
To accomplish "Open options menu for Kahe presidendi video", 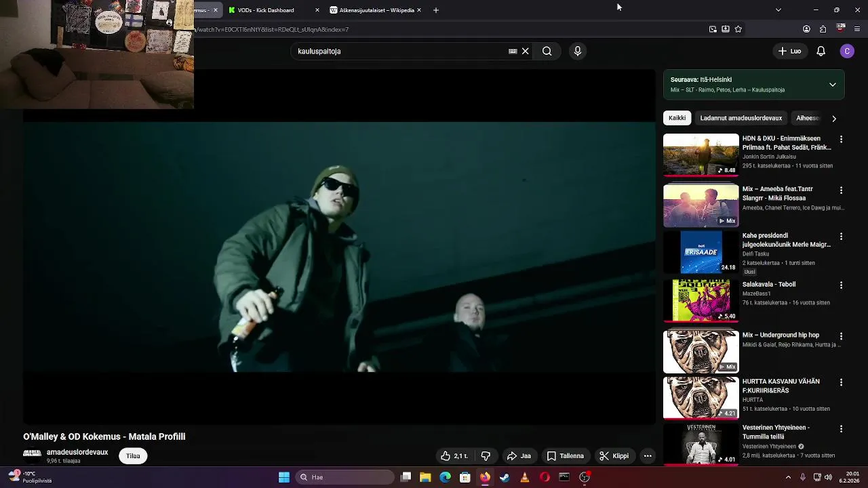I will [841, 237].
